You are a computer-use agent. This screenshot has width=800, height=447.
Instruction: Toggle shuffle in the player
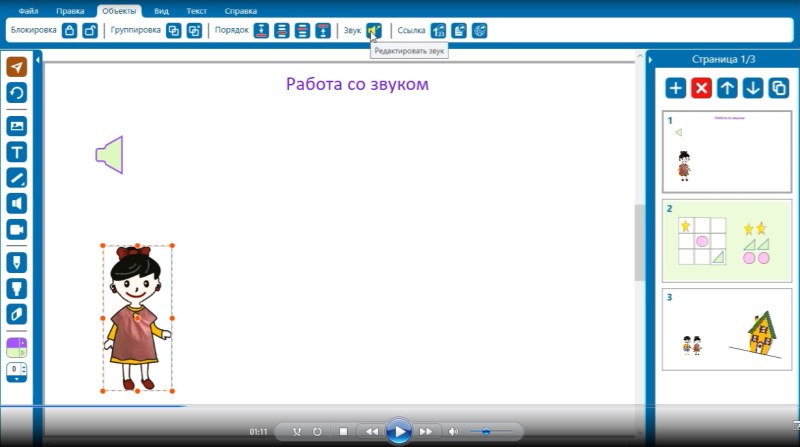pos(297,432)
